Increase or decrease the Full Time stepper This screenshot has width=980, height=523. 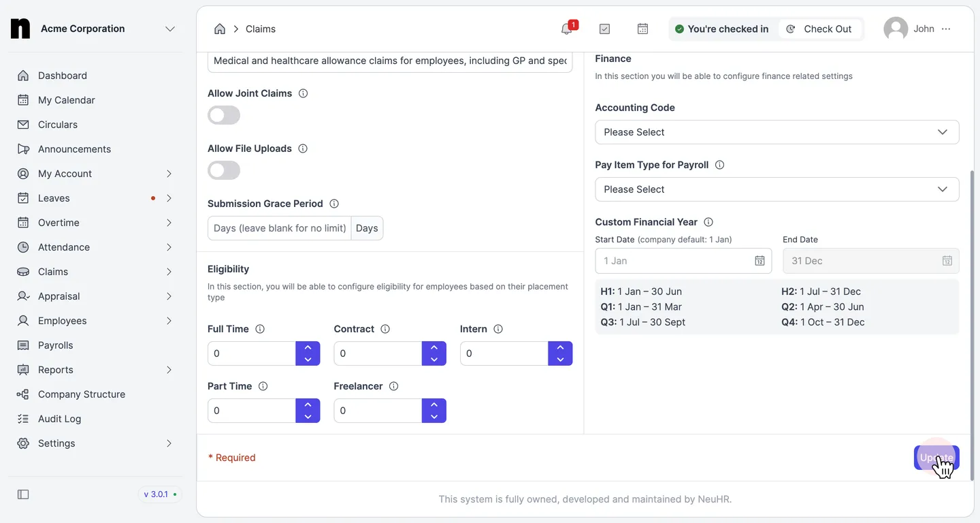tap(308, 353)
